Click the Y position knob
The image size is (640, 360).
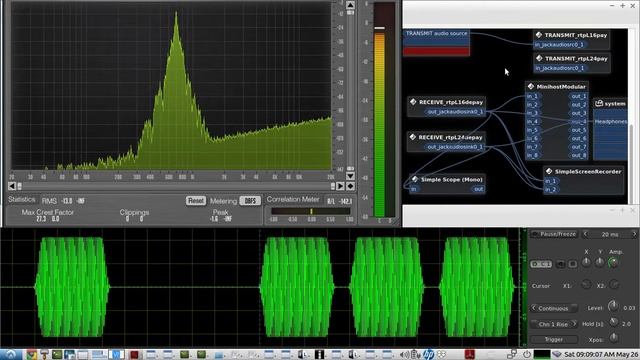600,262
